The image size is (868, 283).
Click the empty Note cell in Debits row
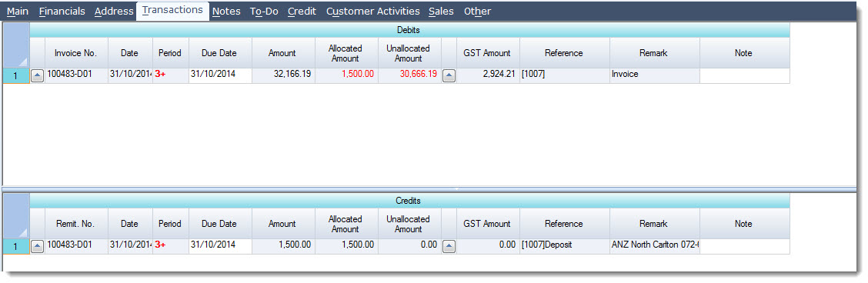[745, 76]
